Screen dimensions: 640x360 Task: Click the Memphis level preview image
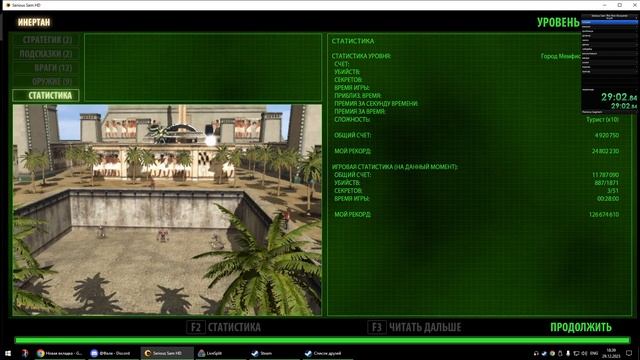point(167,210)
